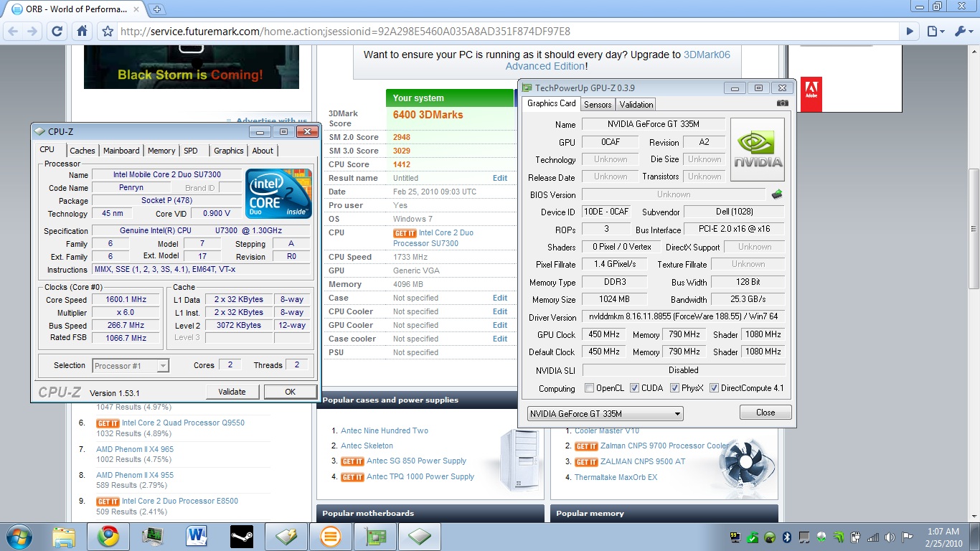The height and width of the screenshot is (551, 980).
Task: Click the Action Center flag tray icon
Action: click(908, 537)
